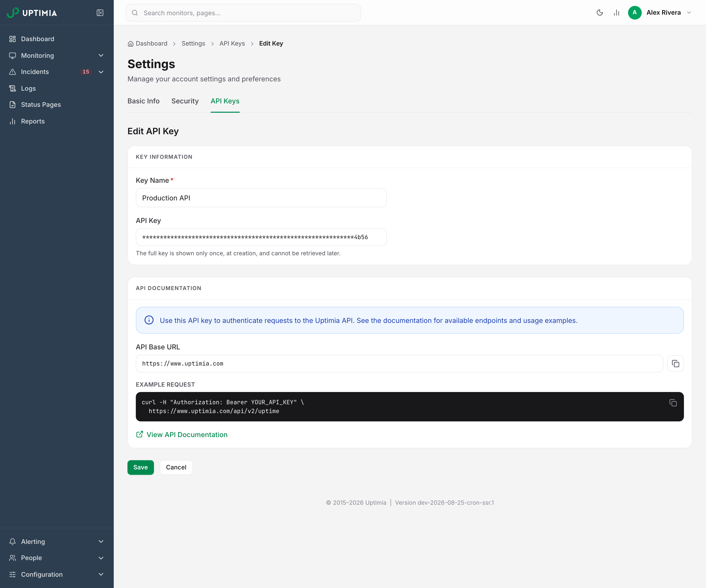Open Dashboard in the sidebar
This screenshot has height=588, width=706.
point(57,39)
